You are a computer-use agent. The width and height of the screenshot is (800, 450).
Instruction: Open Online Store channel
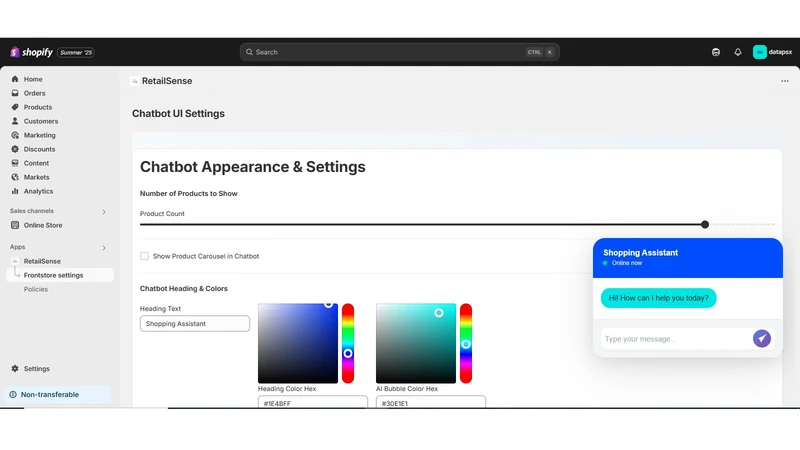pos(43,225)
